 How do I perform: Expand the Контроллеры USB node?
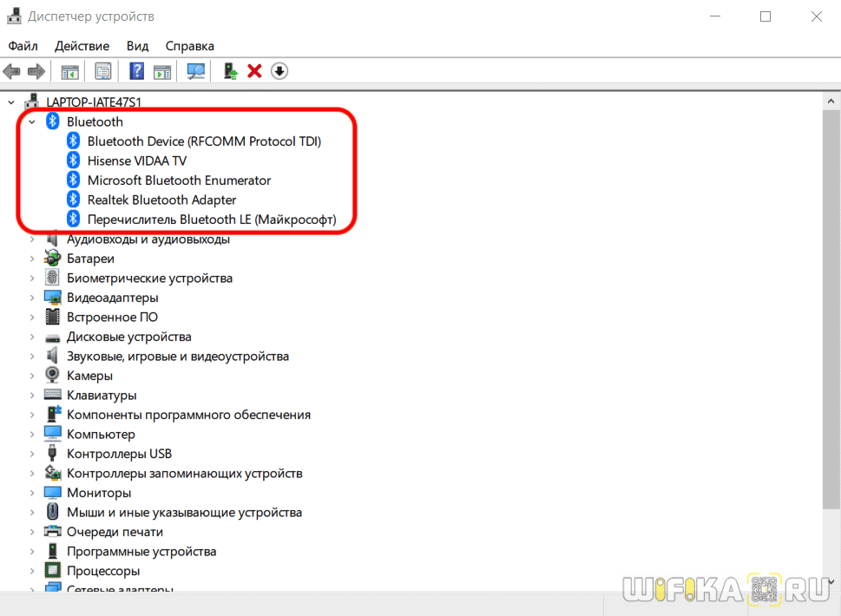(x=32, y=454)
